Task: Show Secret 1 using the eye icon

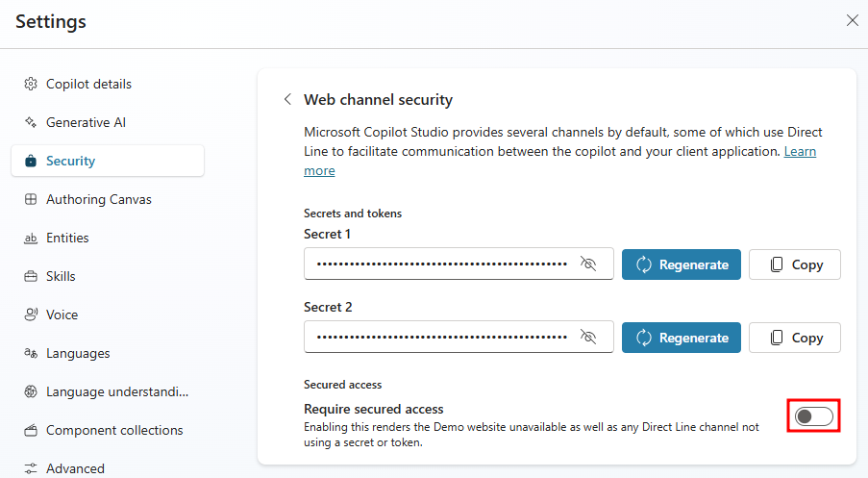Action: (589, 264)
